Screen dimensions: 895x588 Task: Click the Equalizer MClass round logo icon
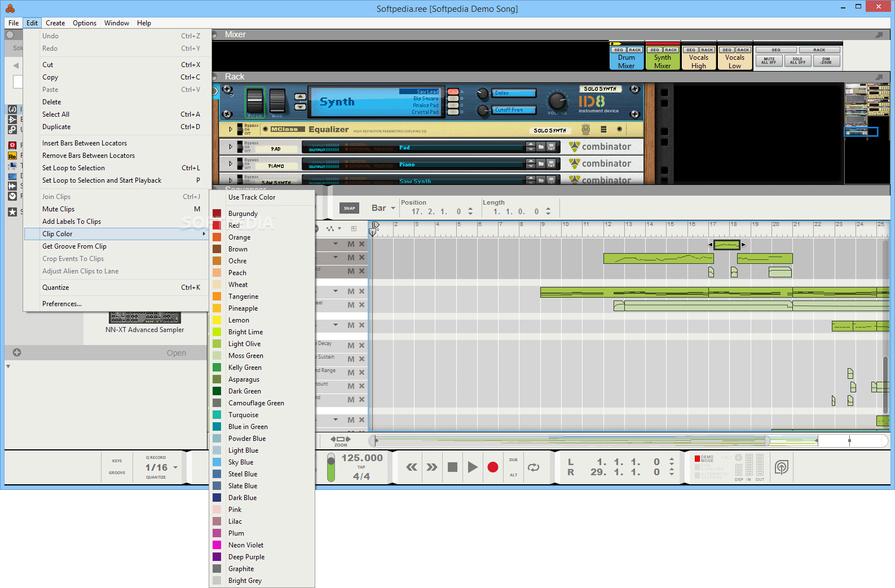(586, 130)
